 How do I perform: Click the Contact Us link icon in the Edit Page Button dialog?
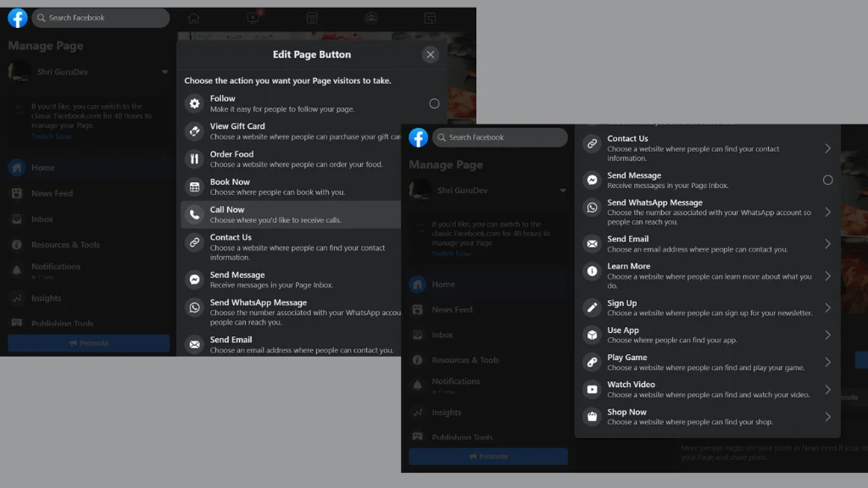pos(194,242)
